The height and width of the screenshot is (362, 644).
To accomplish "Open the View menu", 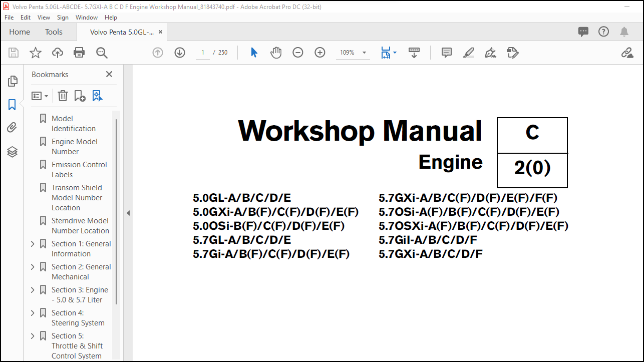I will point(44,17).
